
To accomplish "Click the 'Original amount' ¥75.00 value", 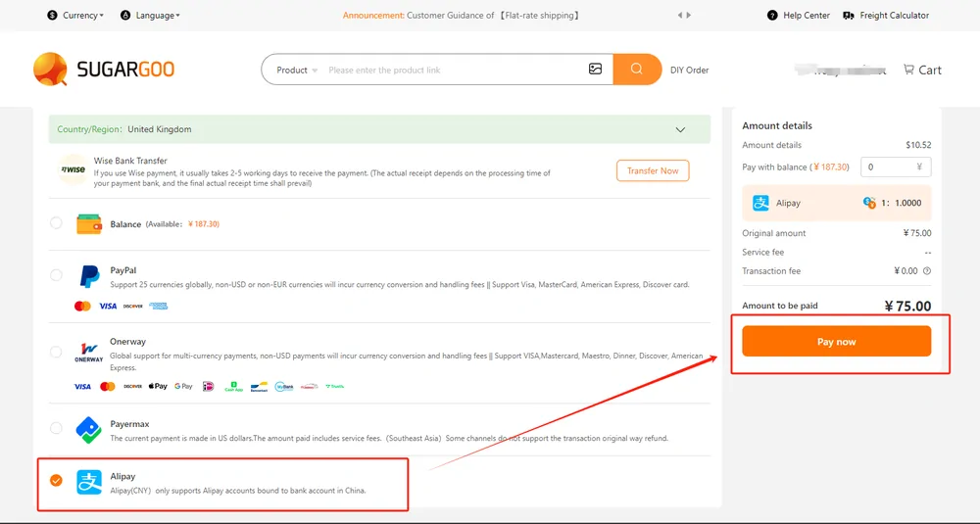I will point(917,233).
